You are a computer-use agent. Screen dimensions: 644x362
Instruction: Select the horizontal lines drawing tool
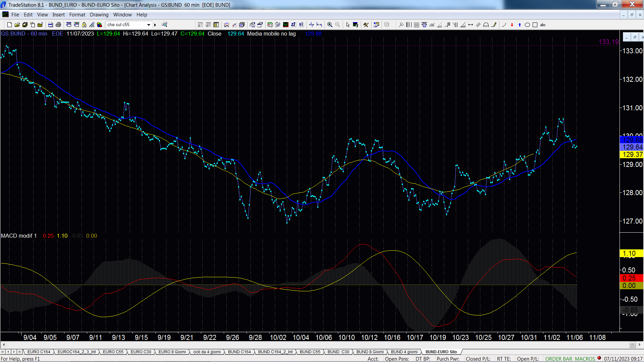point(416,25)
